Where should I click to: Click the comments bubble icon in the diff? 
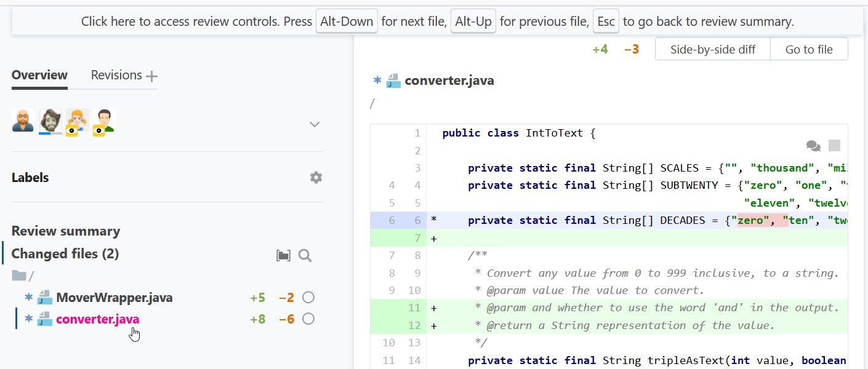point(813,146)
